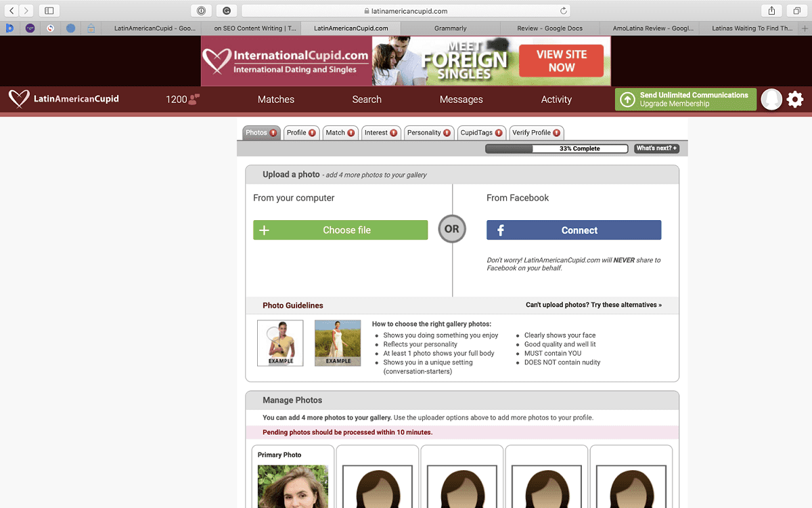Click the Choose file button

coord(340,230)
